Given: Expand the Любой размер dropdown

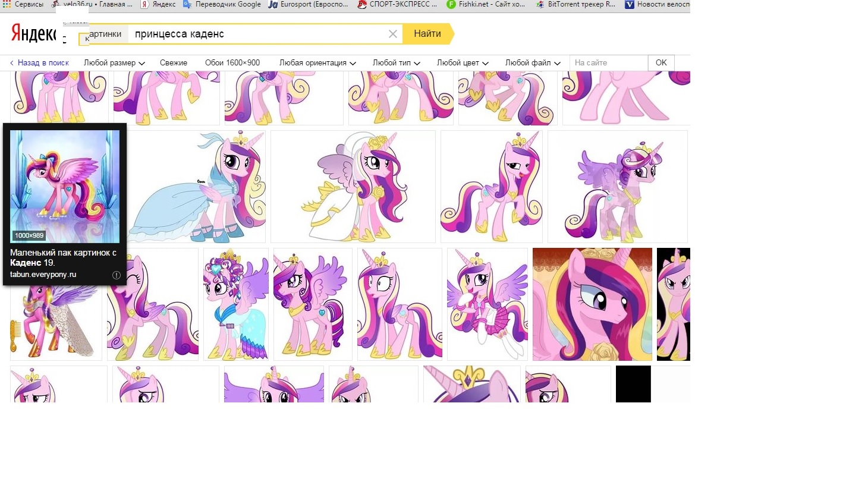Looking at the screenshot, I should click(x=114, y=62).
